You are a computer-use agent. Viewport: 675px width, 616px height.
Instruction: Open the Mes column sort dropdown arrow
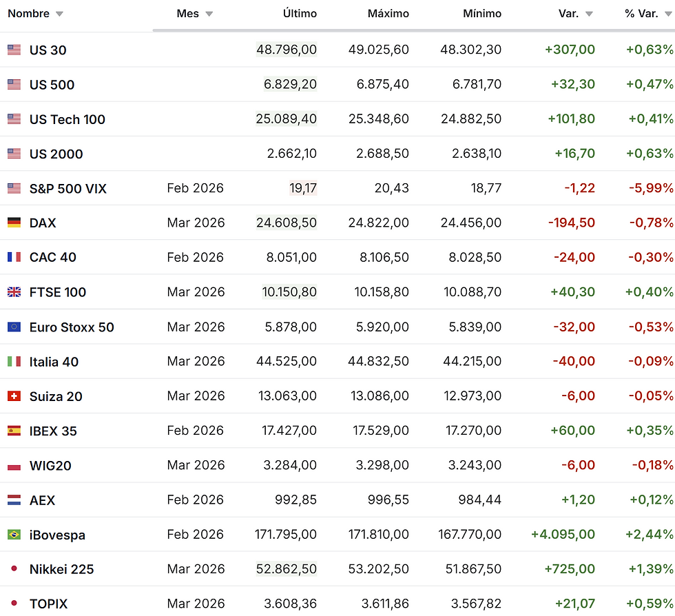[x=209, y=14]
